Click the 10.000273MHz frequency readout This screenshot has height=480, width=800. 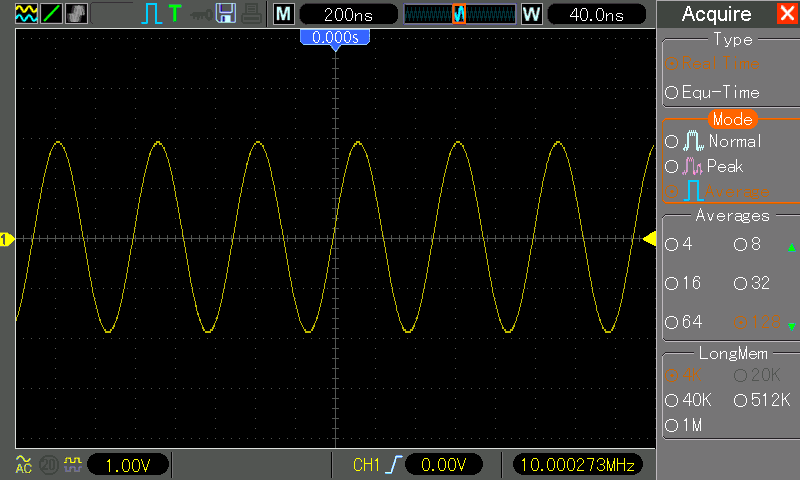coord(578,465)
